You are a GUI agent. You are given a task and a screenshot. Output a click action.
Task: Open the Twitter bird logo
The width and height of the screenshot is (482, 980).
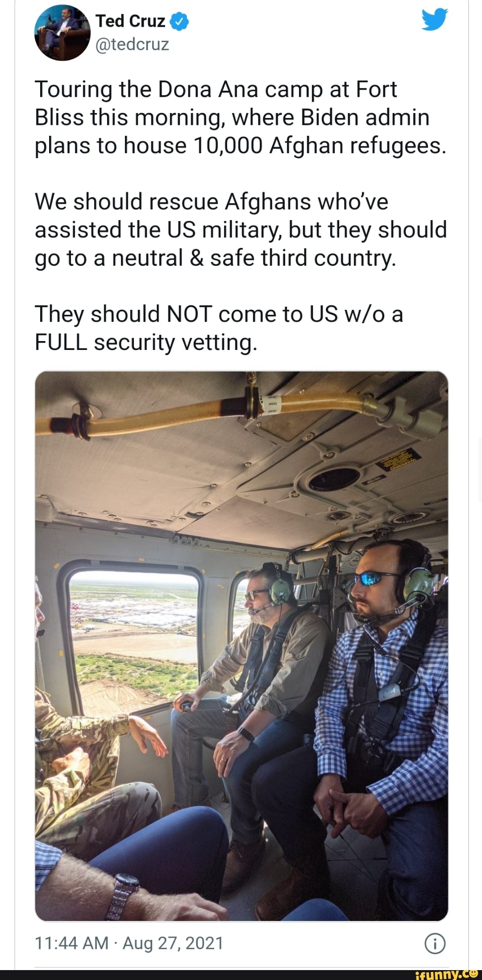[x=434, y=20]
